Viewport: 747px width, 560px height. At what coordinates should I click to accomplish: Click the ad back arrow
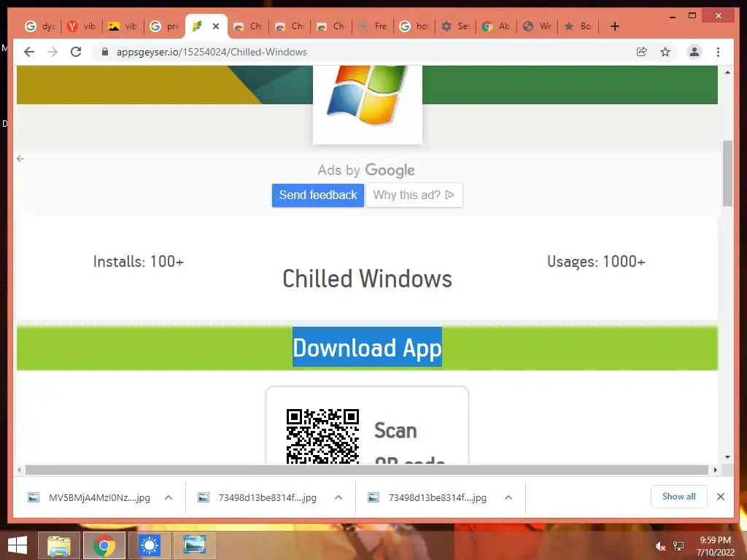[x=20, y=158]
